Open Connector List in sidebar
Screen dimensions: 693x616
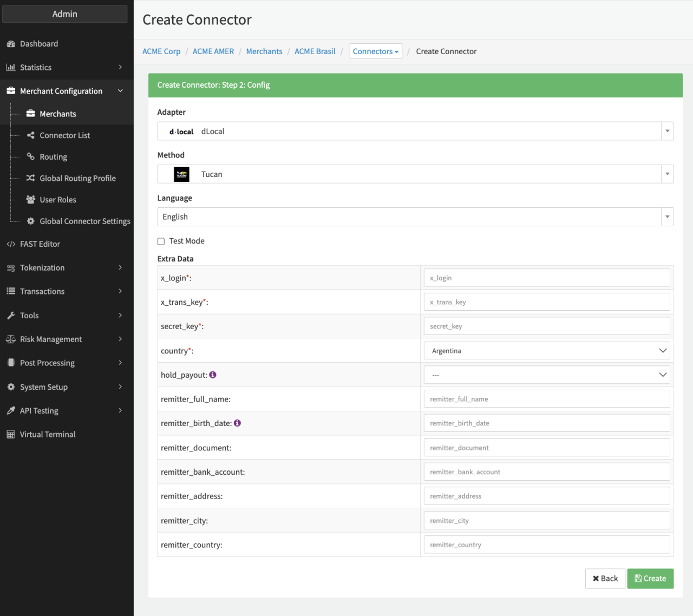[x=64, y=135]
